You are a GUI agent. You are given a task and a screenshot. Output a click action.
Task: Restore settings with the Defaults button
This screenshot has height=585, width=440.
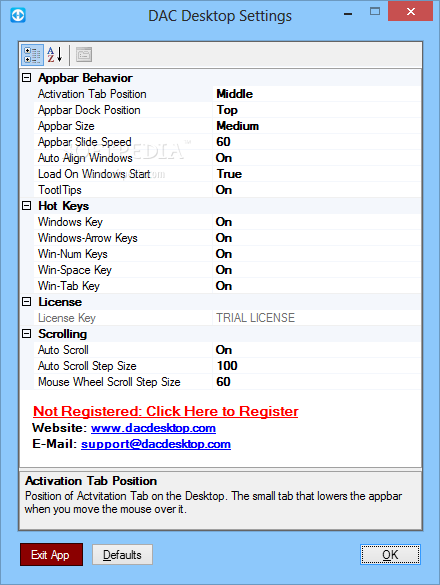[x=122, y=554]
